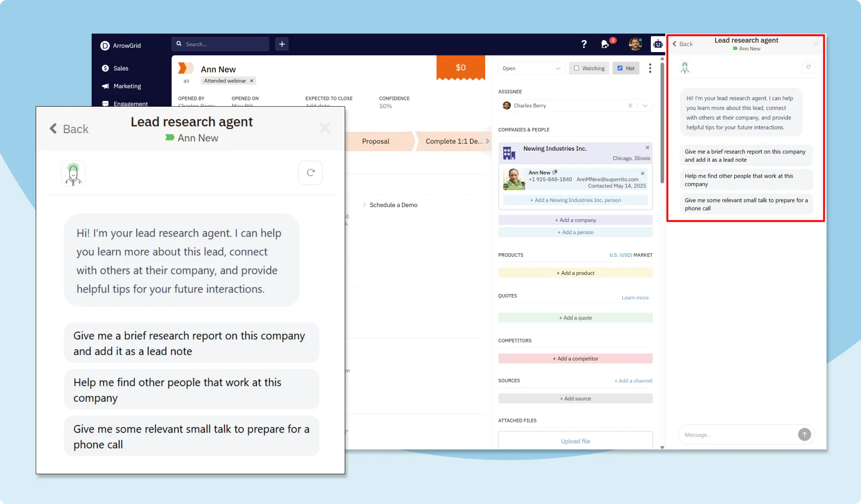This screenshot has height=504, width=861.
Task: Click agent avatar in enlarged popup
Action: (x=73, y=173)
